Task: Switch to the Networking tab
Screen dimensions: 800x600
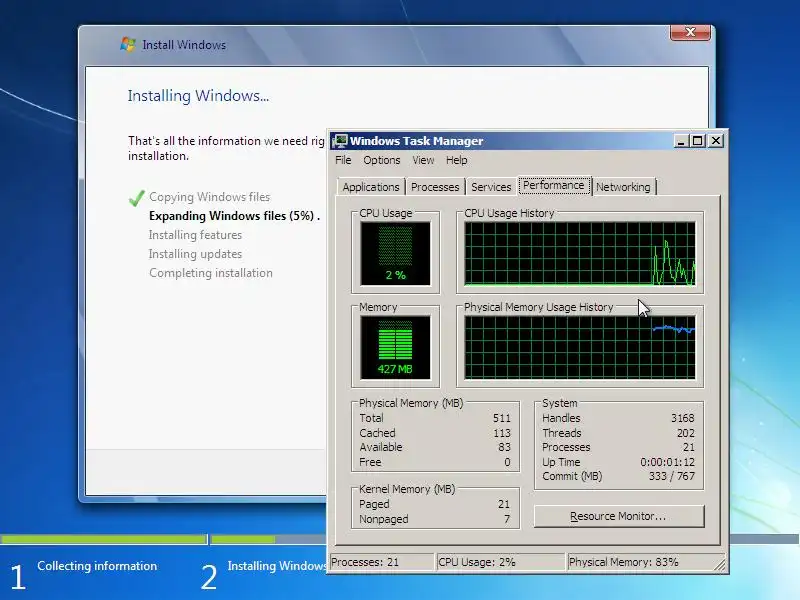Action: pos(623,187)
